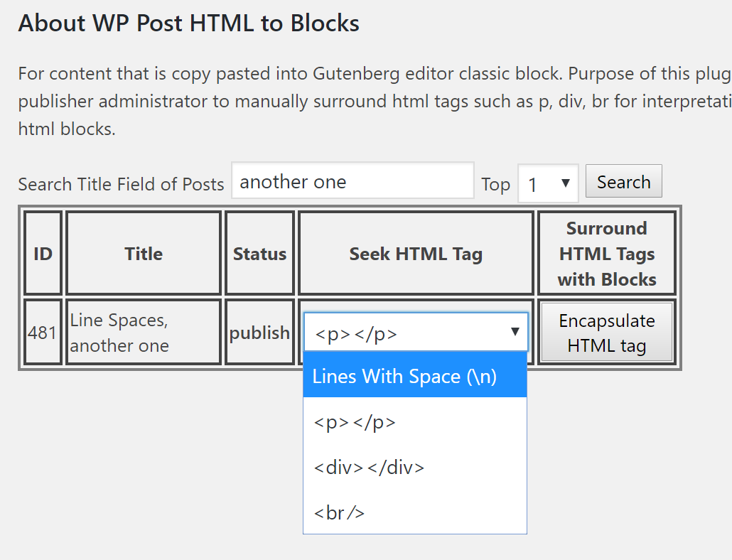Choose the <p></p> option in list
Screen dimensions: 732x560
coord(415,421)
